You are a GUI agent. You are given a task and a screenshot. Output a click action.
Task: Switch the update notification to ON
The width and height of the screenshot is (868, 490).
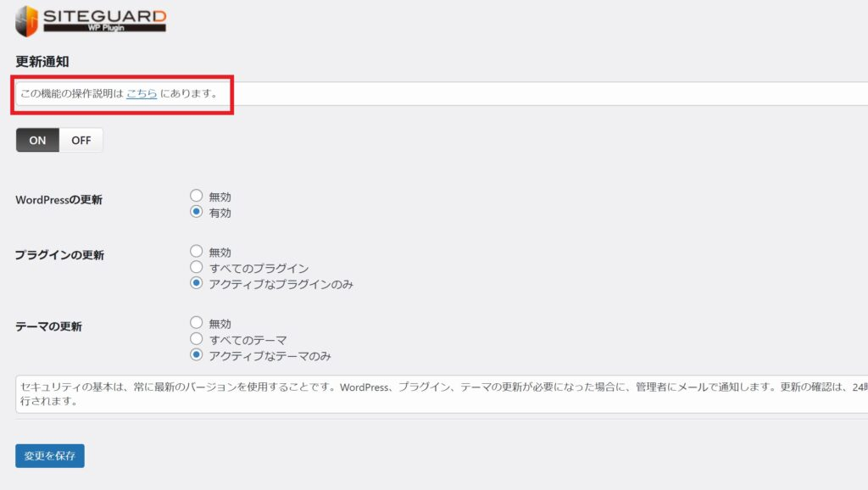(37, 141)
